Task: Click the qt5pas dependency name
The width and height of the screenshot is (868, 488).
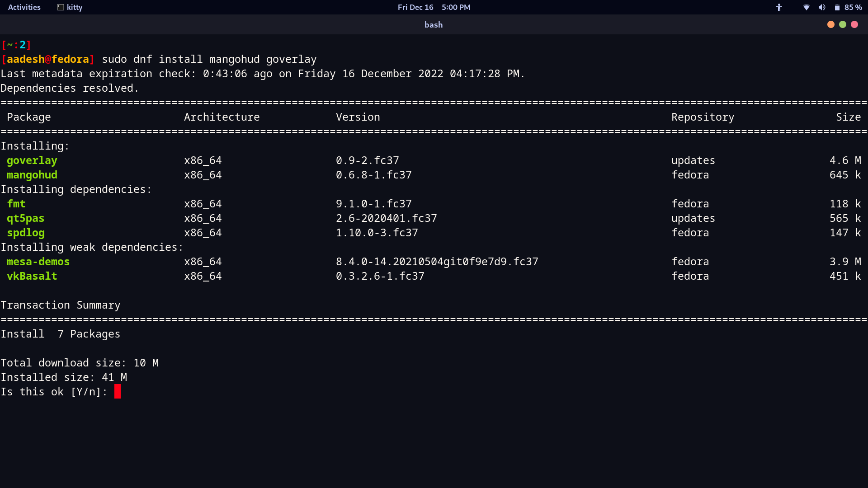Action: (26, 218)
